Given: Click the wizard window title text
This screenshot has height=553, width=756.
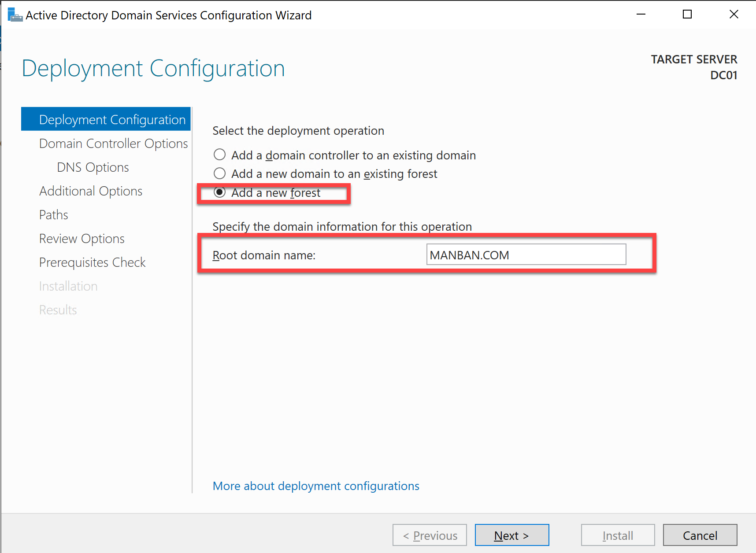Looking at the screenshot, I should pos(169,15).
